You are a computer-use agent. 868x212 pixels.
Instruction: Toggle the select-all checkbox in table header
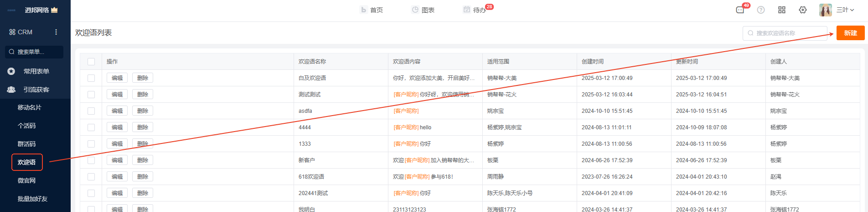pyautogui.click(x=91, y=62)
